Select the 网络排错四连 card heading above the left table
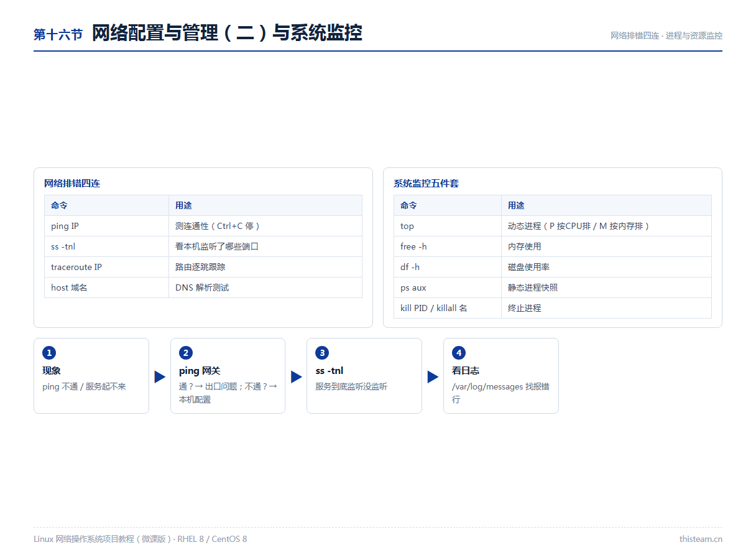The image size is (756, 560). (x=72, y=184)
